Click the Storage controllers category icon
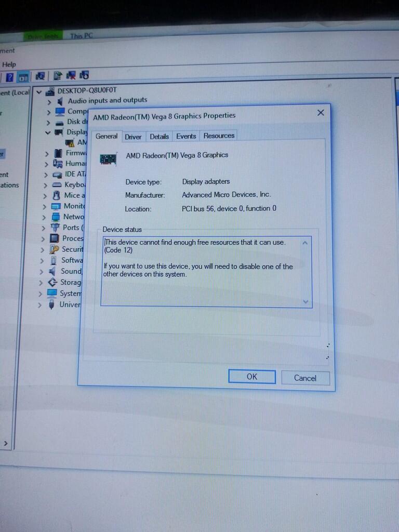The width and height of the screenshot is (399, 532). click(x=52, y=282)
